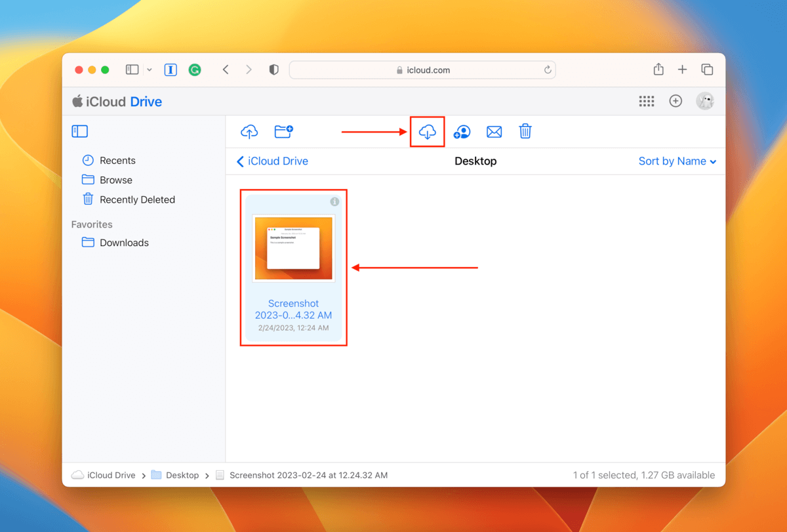
Task: Show info for the screenshot file
Action: (334, 202)
